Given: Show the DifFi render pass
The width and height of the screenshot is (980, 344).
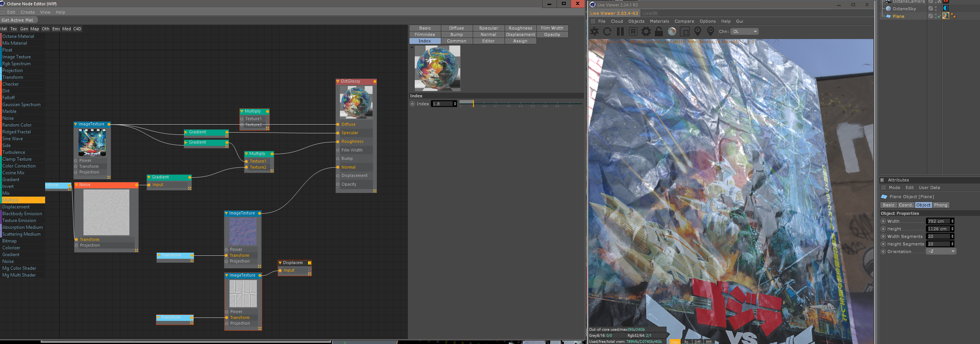Looking at the screenshot, I should click(x=698, y=342).
